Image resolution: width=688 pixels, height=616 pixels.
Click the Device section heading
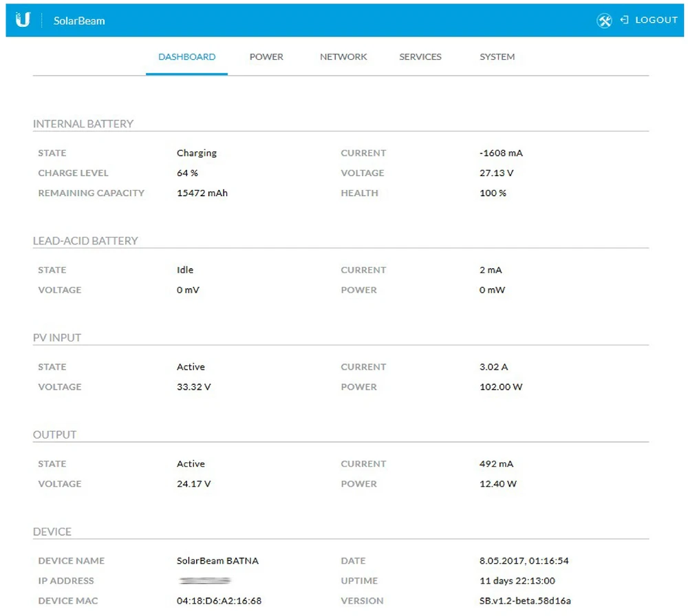click(x=52, y=532)
